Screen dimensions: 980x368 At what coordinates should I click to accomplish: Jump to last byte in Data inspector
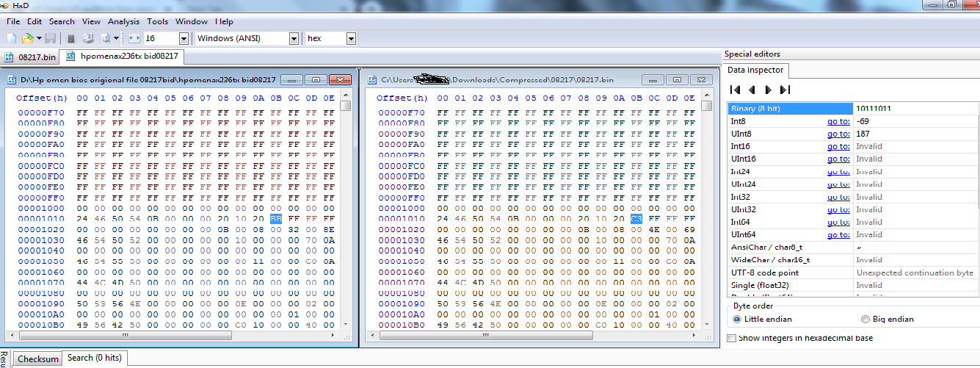[x=785, y=90]
